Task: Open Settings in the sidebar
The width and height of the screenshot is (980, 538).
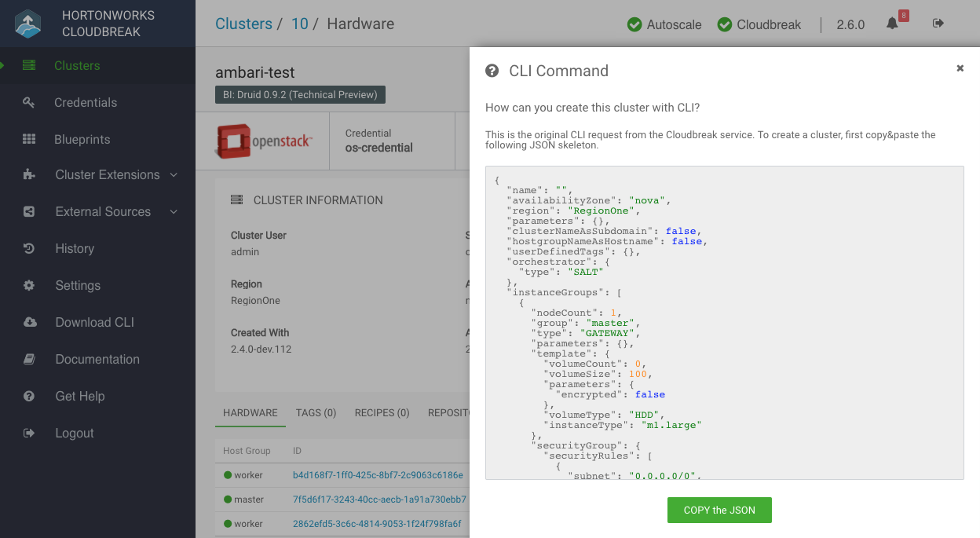Action: click(78, 285)
